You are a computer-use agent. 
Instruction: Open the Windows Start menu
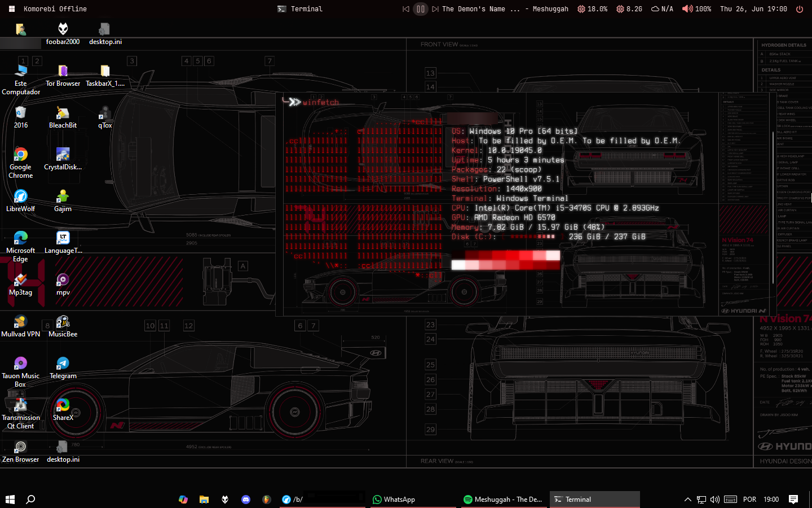[10, 499]
